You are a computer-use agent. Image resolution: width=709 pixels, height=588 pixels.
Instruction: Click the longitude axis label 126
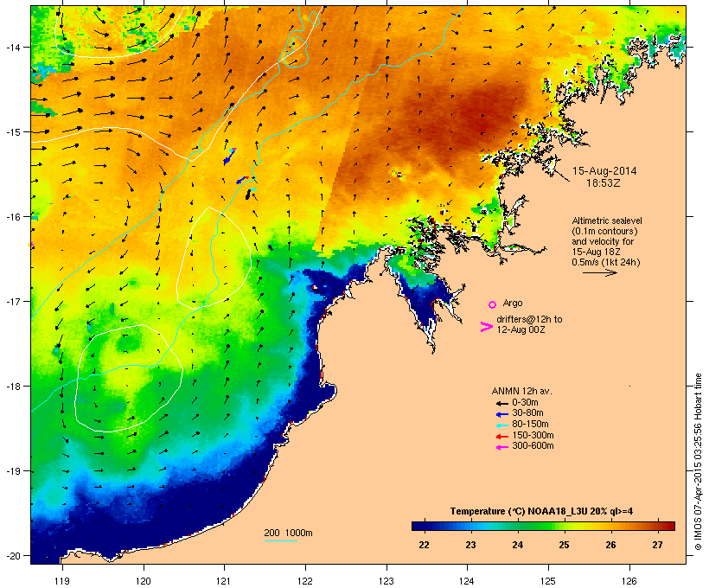click(629, 581)
